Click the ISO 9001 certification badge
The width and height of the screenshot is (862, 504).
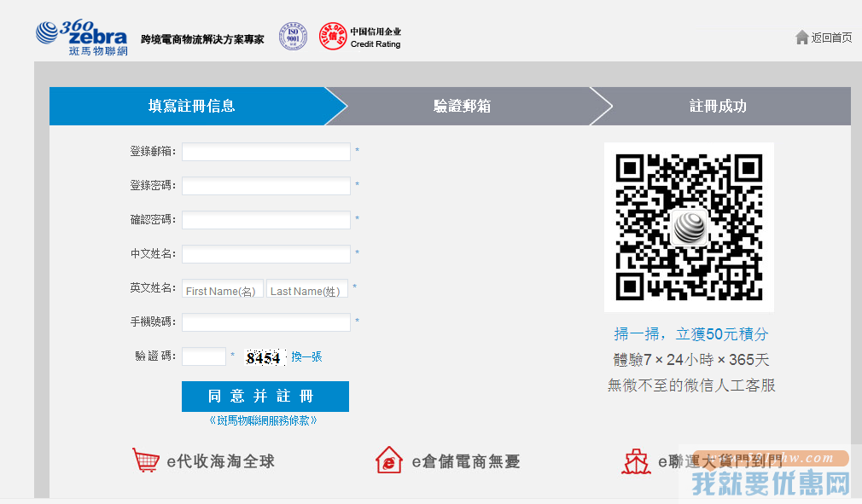tap(293, 36)
